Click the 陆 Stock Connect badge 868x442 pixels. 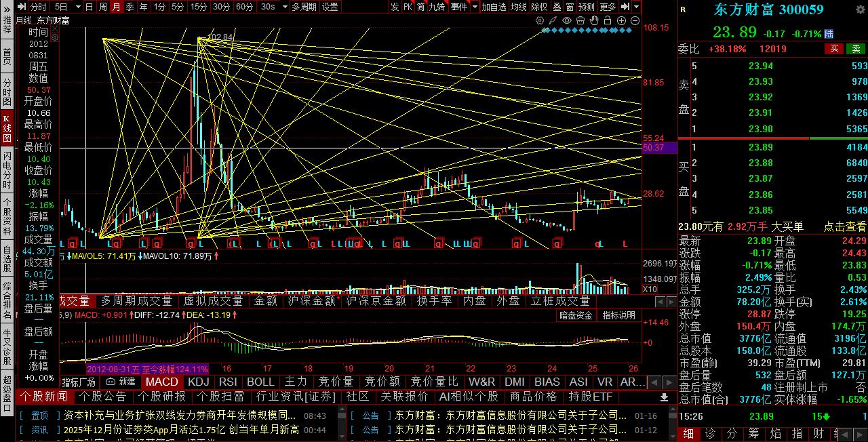(829, 34)
